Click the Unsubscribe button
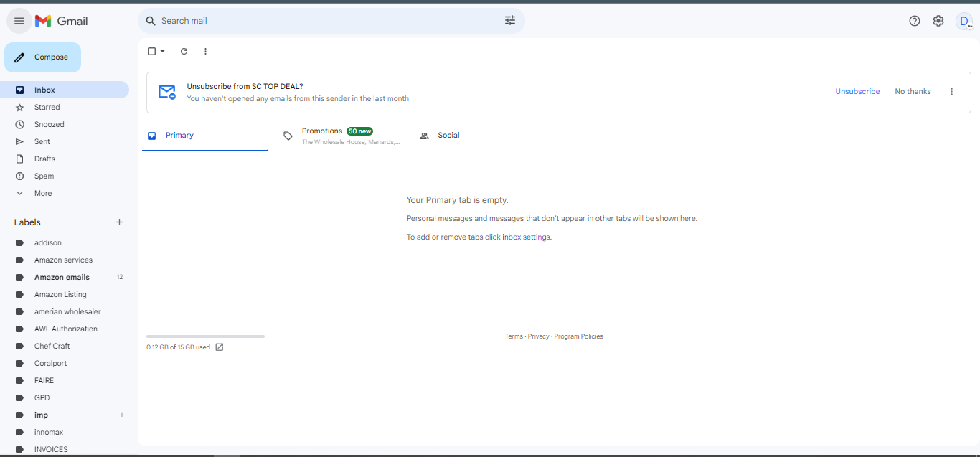Viewport: 980px width, 457px height. coord(857,92)
